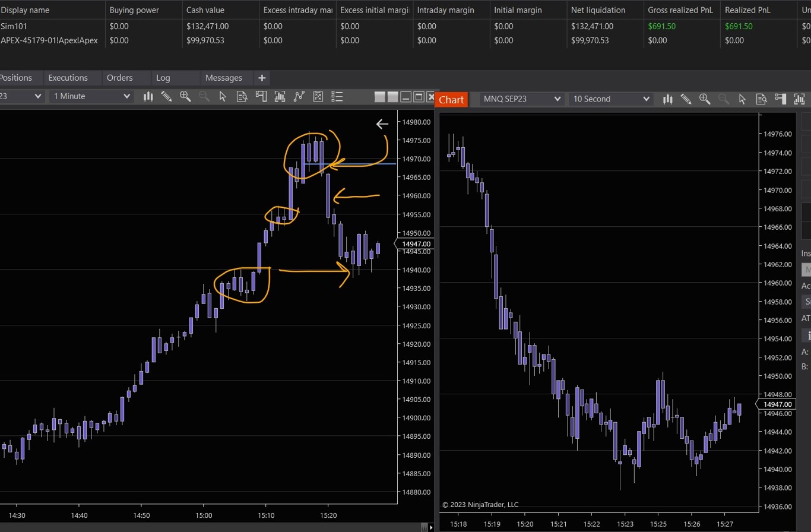Click 14947.00 price marker on 1 Minute chart
811x532 pixels.
(x=415, y=243)
